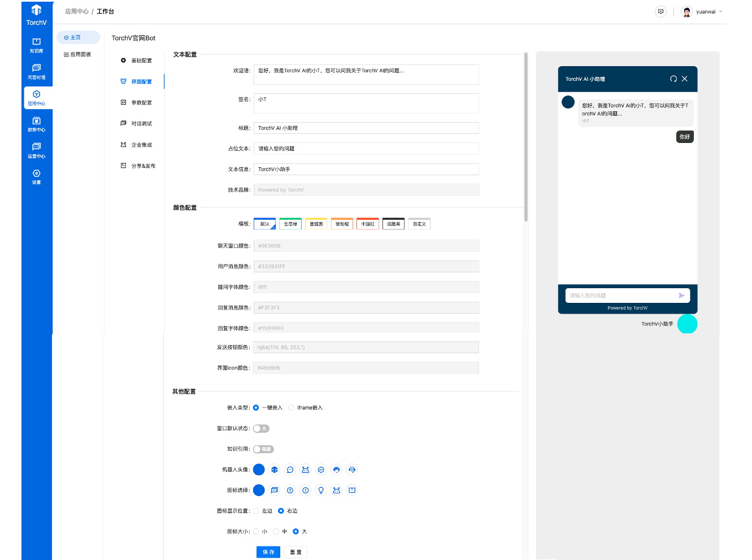This screenshot has width=752, height=560.
Task: Click the cyan floating chat launcher bubble
Action: 687,324
